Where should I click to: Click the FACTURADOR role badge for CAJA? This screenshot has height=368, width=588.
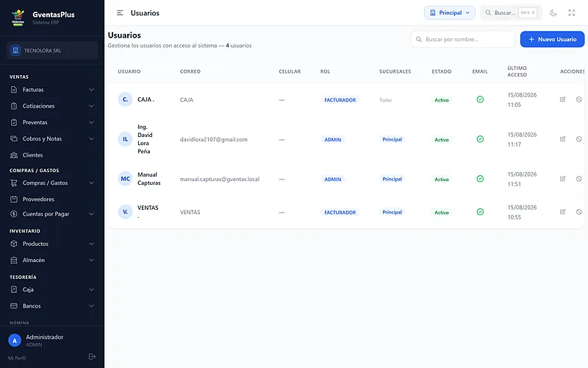pos(340,100)
